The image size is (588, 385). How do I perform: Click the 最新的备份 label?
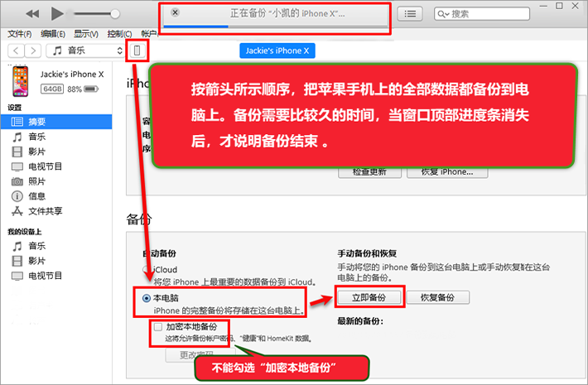[360, 321]
